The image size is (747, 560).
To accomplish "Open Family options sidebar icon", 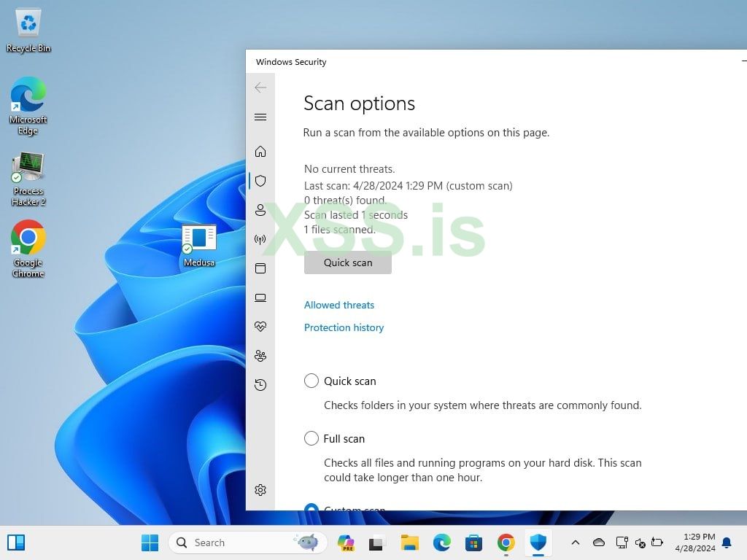I will point(260,356).
